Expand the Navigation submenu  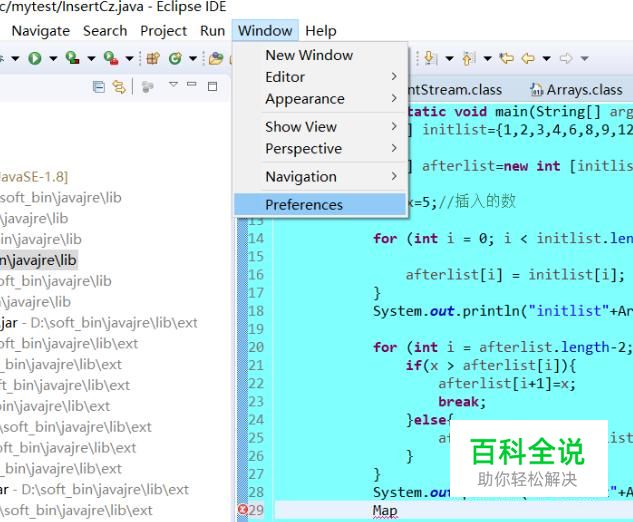coord(320,176)
